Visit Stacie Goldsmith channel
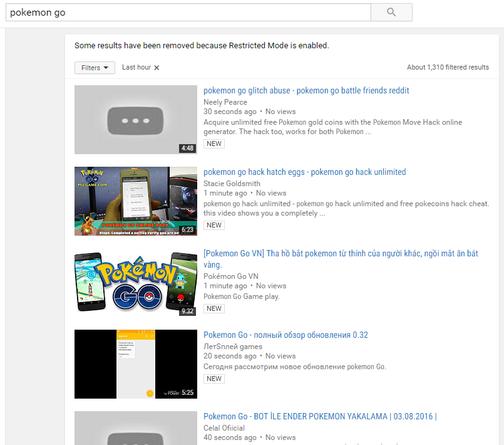 click(232, 184)
